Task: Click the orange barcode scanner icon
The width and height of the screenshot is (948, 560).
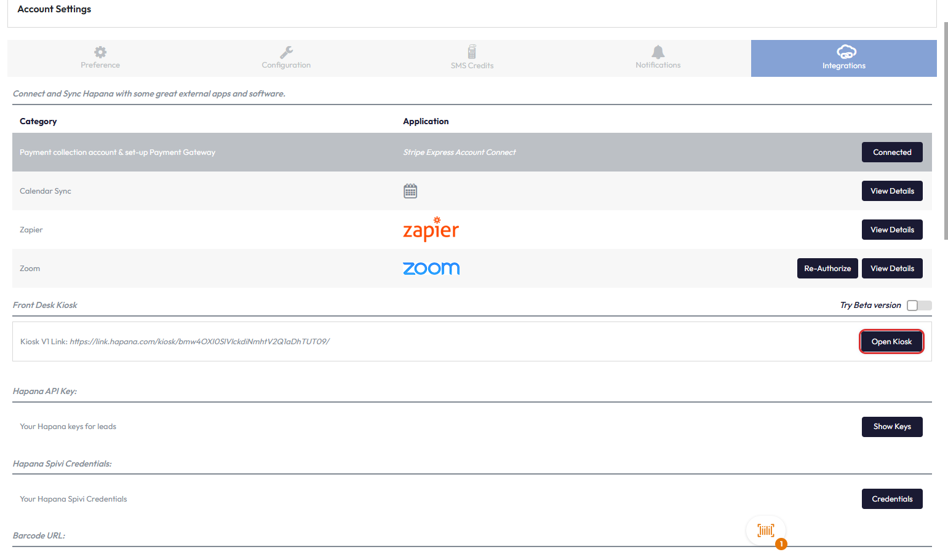Action: pyautogui.click(x=766, y=530)
